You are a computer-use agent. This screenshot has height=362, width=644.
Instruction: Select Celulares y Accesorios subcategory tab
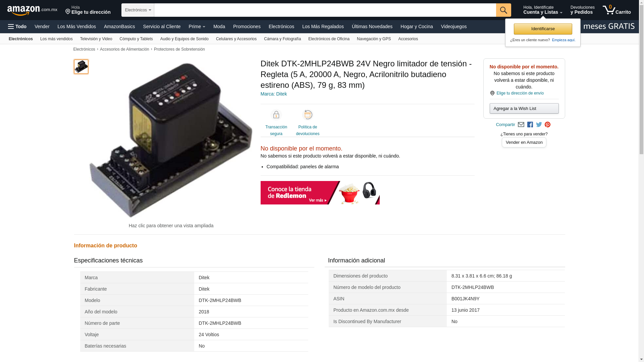[236, 39]
